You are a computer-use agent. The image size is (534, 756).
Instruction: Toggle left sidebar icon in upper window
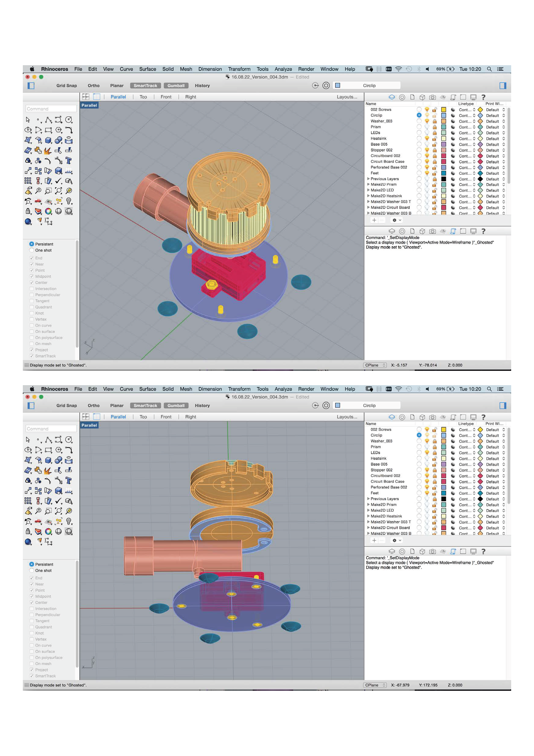tap(31, 86)
